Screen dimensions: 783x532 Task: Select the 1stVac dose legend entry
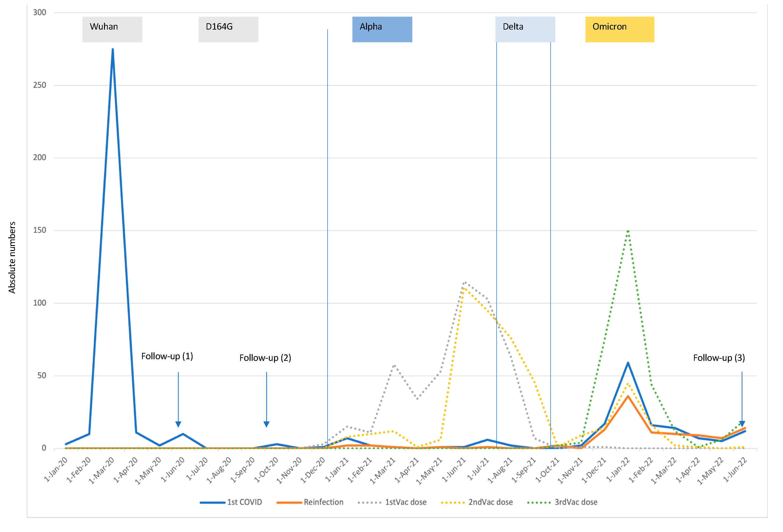click(406, 502)
